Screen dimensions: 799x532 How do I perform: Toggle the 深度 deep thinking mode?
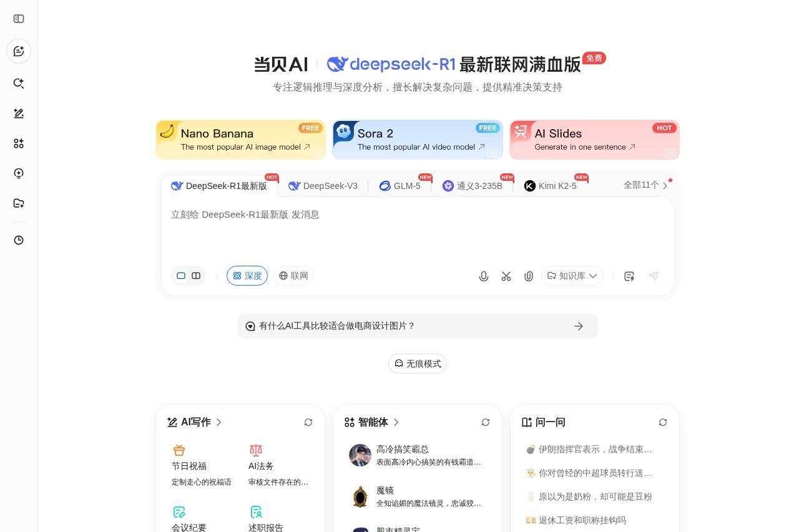pyautogui.click(x=247, y=276)
